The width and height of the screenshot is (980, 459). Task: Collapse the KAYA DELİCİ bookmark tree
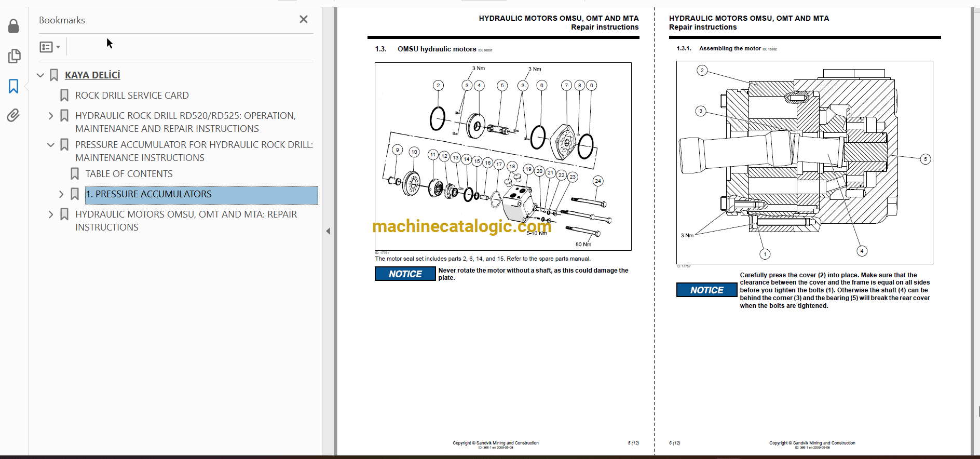40,75
